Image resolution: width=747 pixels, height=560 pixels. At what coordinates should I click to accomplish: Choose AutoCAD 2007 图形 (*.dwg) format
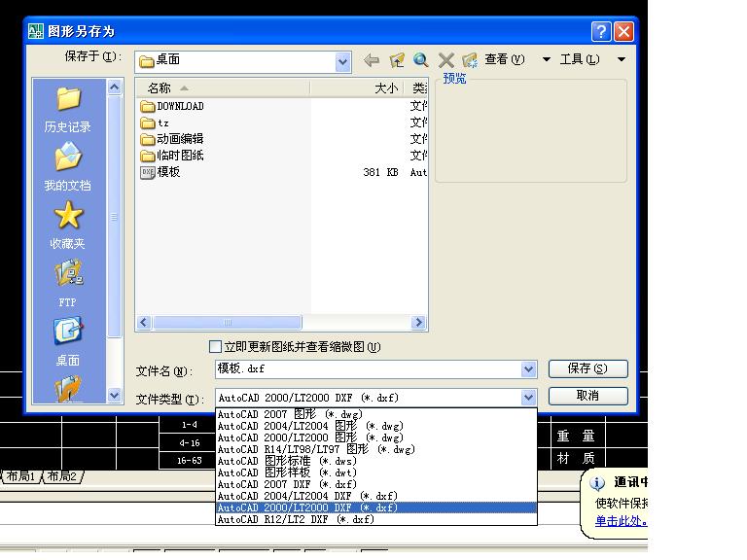(376, 414)
